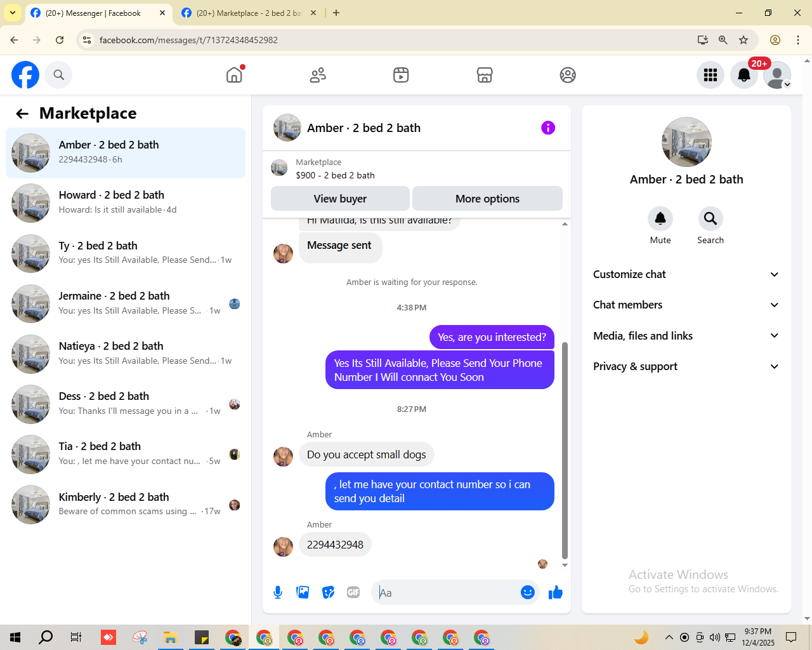
Task: Click the back arrow beside Marketplace
Action: pos(22,114)
